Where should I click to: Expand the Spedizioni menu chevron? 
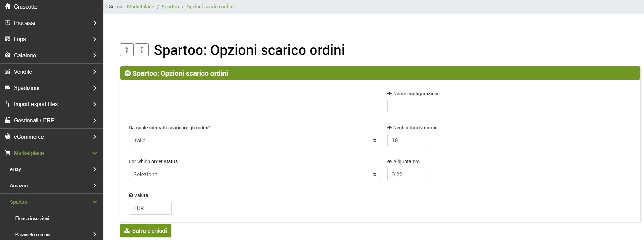point(95,88)
